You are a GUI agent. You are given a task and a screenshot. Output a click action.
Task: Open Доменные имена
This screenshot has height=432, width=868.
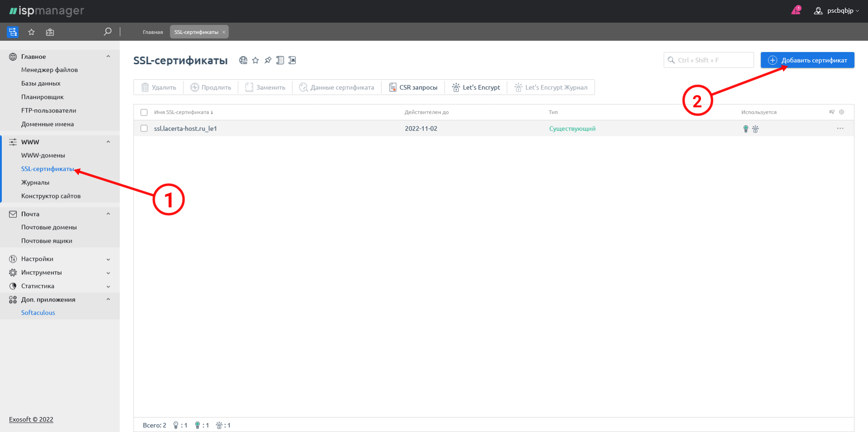click(x=48, y=124)
